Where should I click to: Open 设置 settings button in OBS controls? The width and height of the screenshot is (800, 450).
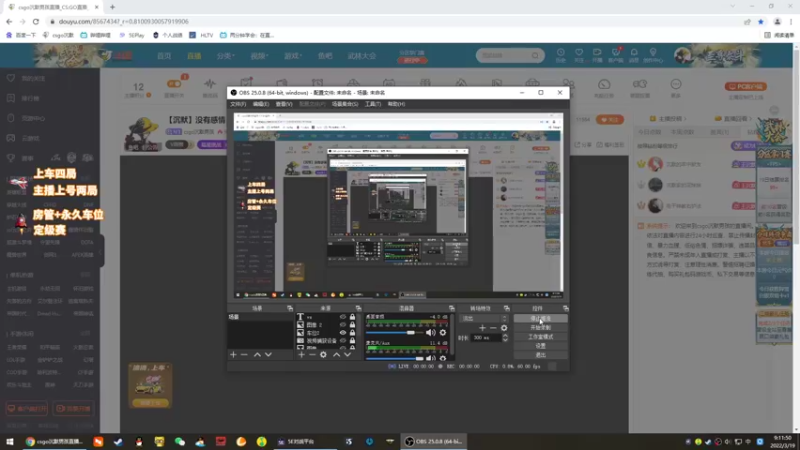540,346
